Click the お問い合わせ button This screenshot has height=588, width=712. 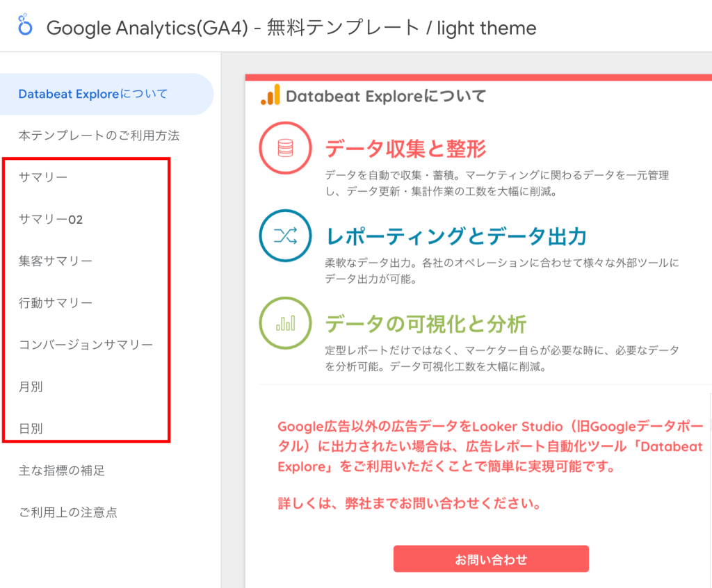click(491, 559)
